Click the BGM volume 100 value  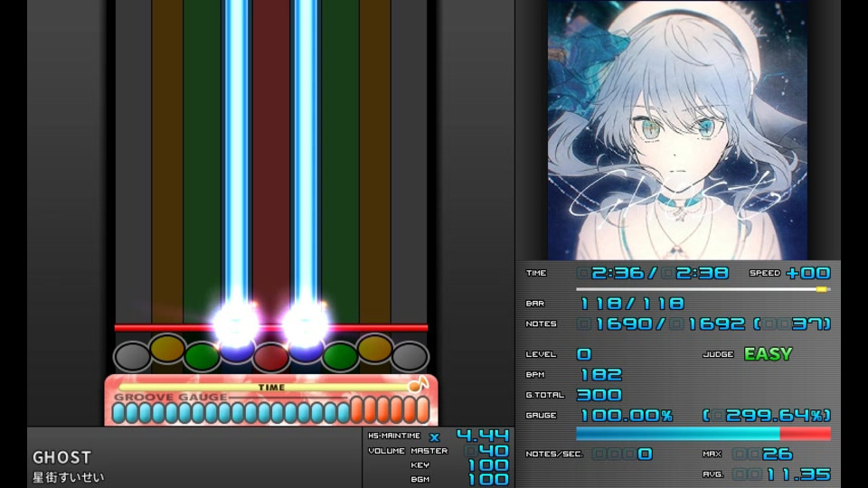point(488,479)
